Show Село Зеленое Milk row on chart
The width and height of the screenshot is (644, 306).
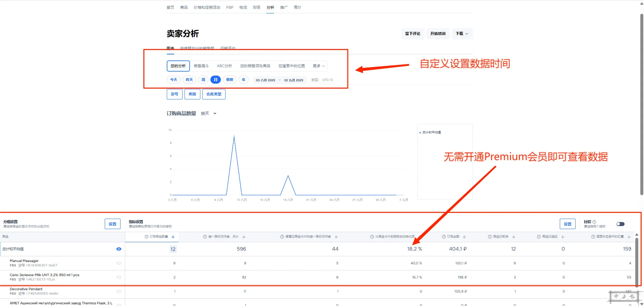click(119, 277)
